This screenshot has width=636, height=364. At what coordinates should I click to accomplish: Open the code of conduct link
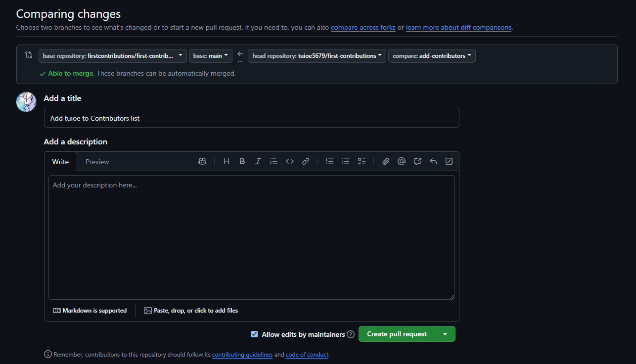(307, 355)
